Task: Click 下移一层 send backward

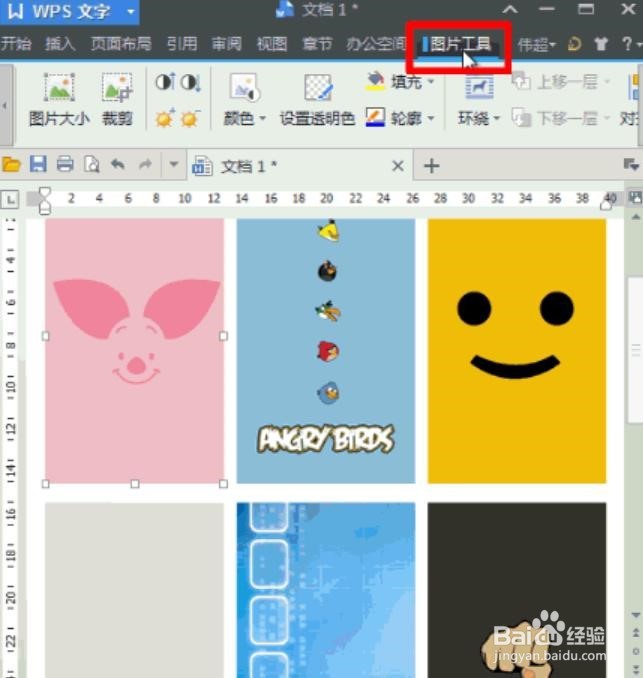Action: [x=561, y=118]
